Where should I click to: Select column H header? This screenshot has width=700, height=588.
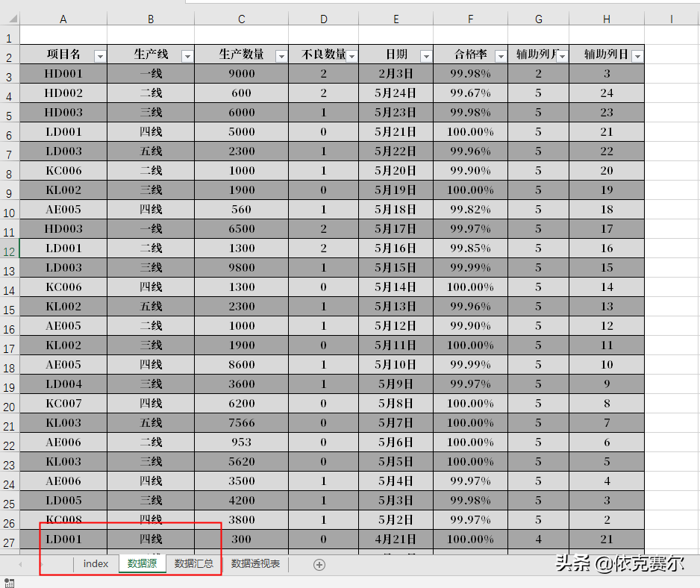tap(607, 19)
